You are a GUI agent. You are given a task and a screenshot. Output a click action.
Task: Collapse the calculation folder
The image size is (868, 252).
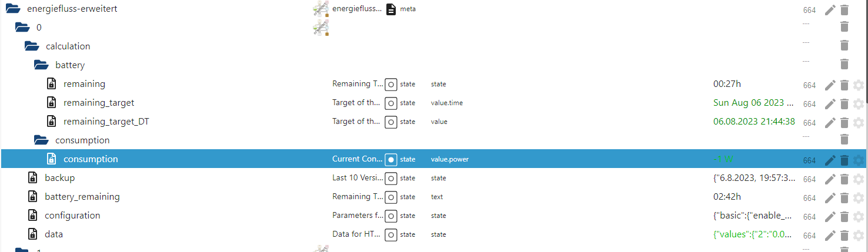32,46
